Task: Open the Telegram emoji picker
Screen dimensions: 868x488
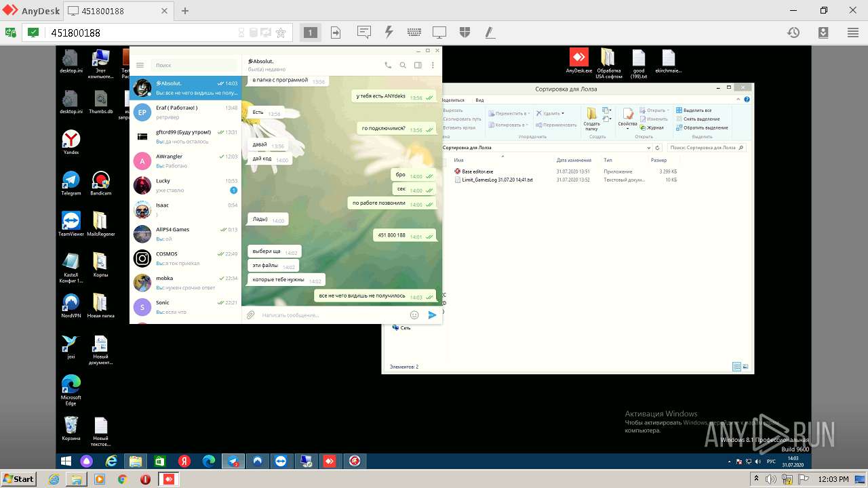Action: click(414, 315)
